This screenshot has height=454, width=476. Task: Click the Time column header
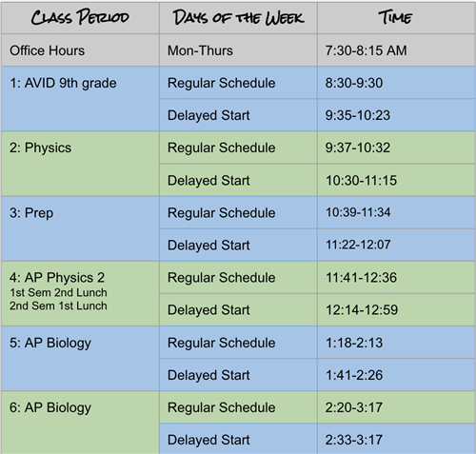tap(396, 18)
